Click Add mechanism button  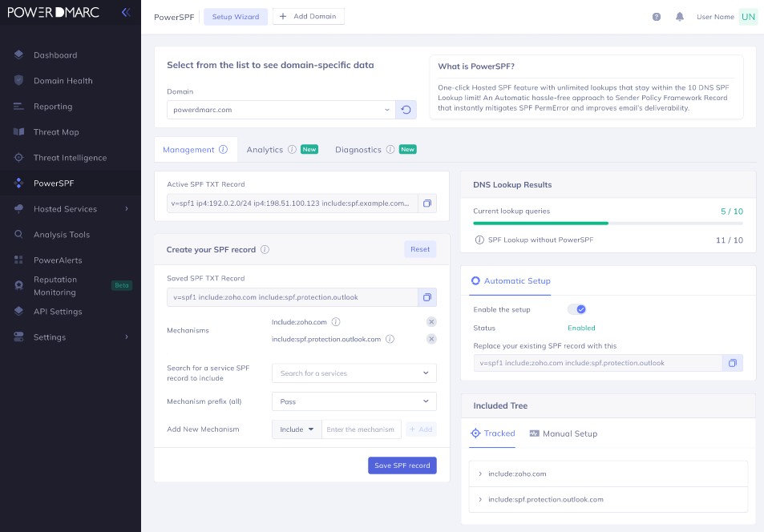(x=421, y=429)
